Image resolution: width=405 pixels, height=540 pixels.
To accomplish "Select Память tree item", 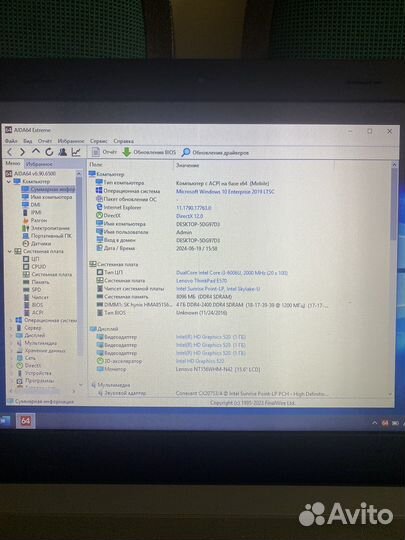I will (37, 282).
